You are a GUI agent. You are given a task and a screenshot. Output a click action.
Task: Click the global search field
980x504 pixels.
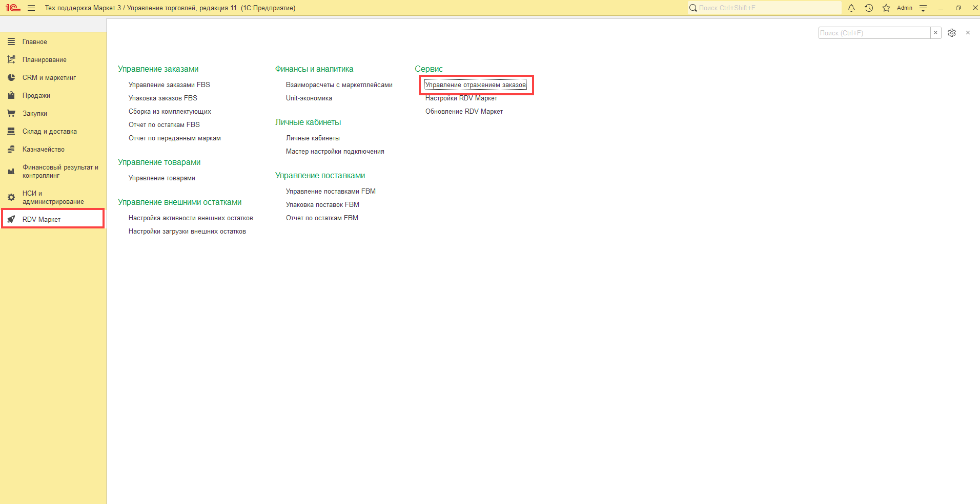764,8
